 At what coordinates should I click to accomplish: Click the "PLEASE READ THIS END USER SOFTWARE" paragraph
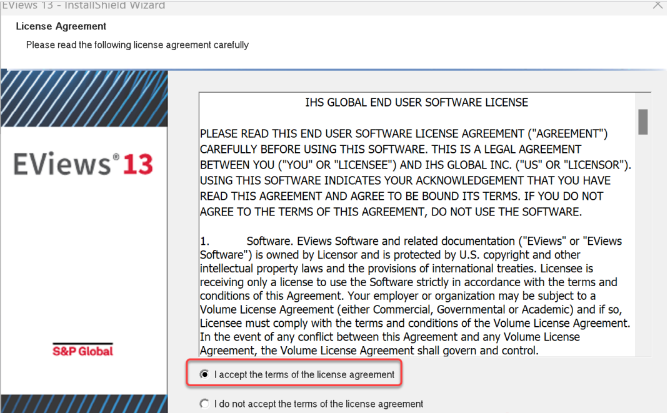tap(416, 173)
